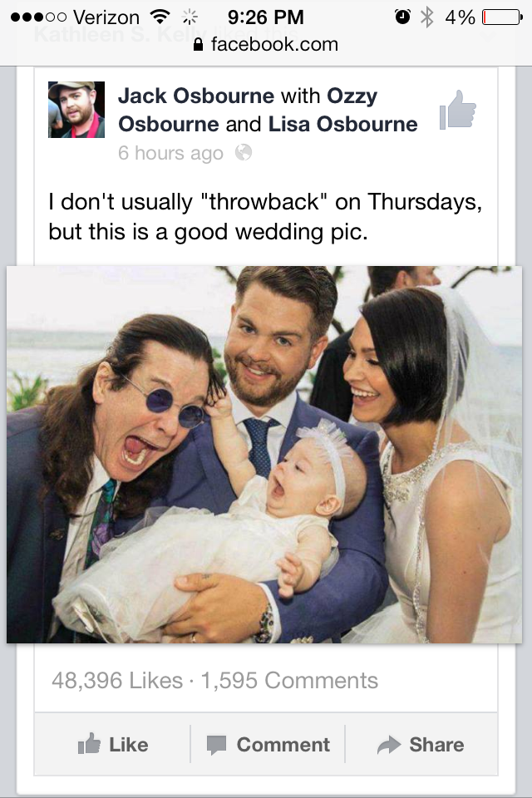Tap the Wi-Fi status icon
532x798 pixels.
160,17
